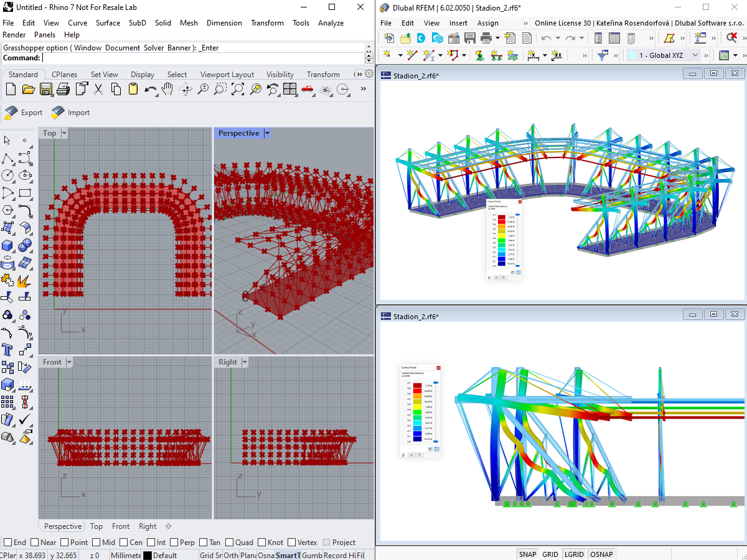Click the Save icon in RFEM toolbar

[x=469, y=37]
